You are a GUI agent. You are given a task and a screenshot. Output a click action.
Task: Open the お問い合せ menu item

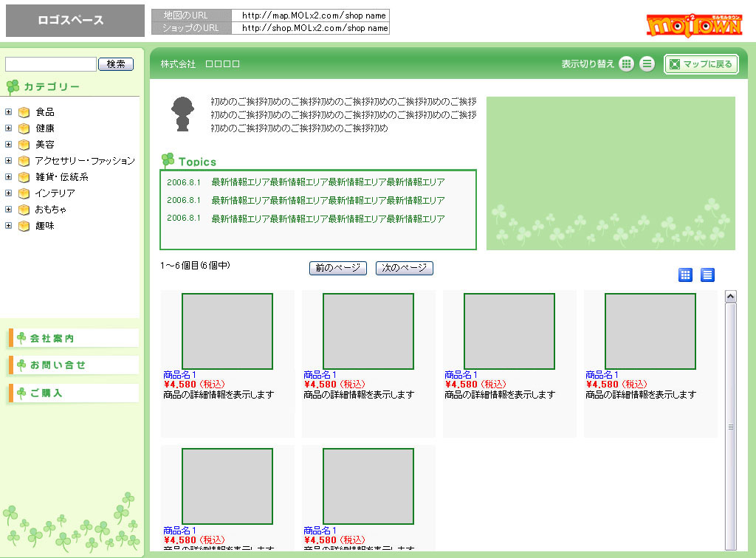pos(74,365)
